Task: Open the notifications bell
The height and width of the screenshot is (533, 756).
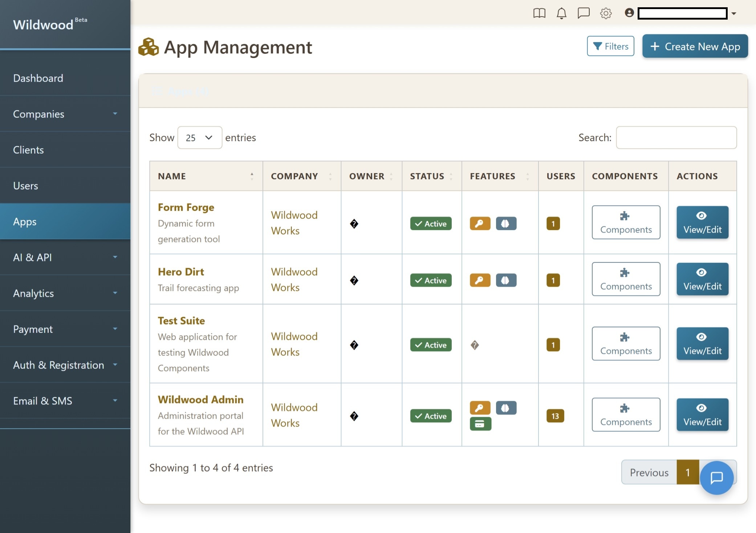Action: (x=561, y=13)
